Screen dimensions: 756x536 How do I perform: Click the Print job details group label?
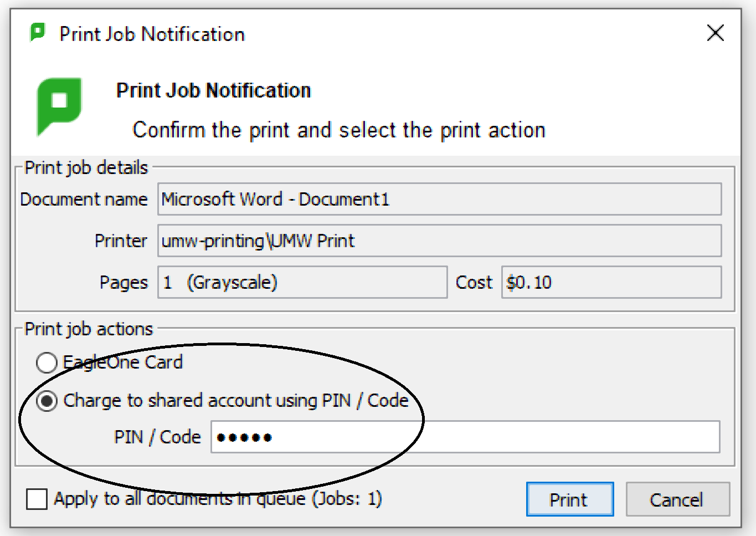[x=85, y=167]
